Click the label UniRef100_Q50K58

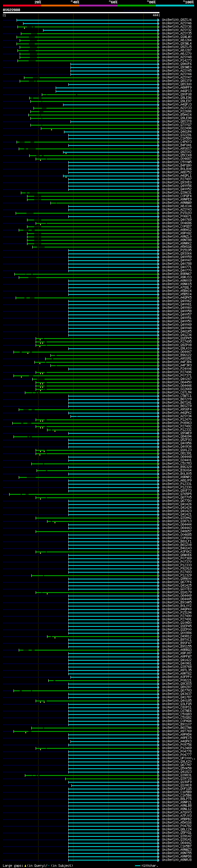tap(176, 768)
